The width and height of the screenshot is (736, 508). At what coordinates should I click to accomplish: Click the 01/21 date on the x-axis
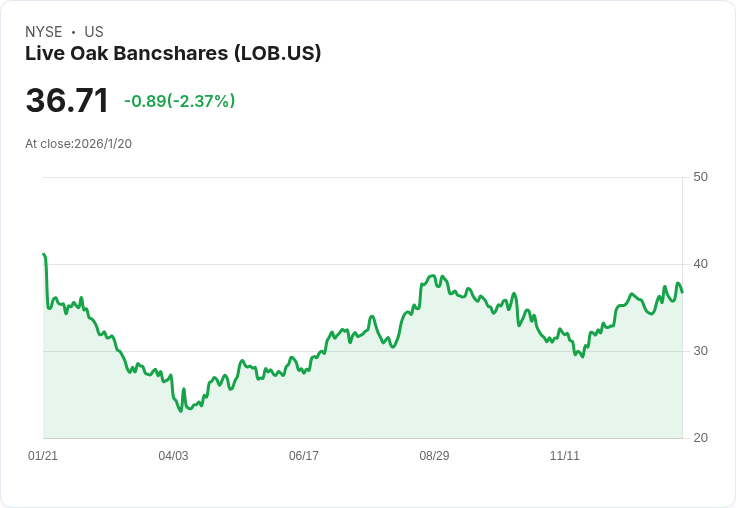coord(43,455)
